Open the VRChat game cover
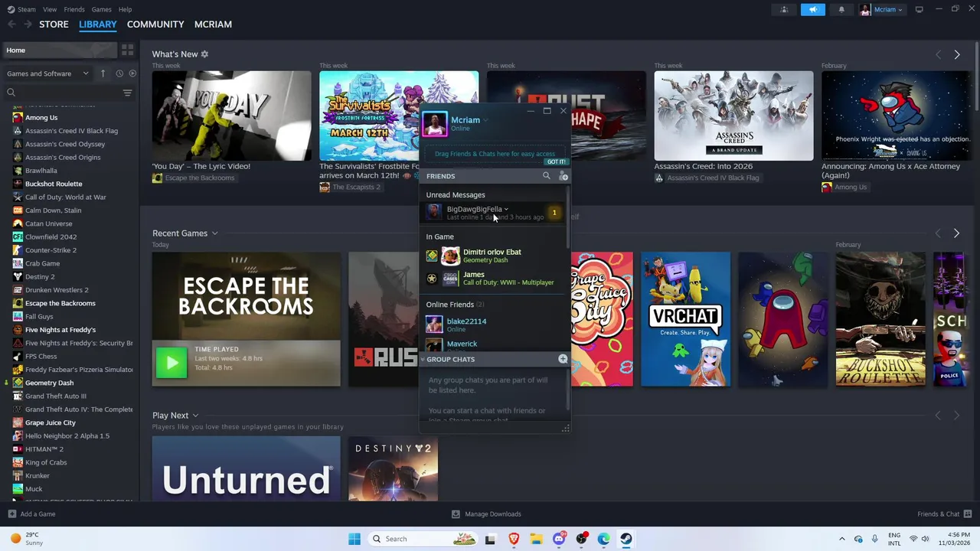Viewport: 980px width, 551px height. [685, 319]
